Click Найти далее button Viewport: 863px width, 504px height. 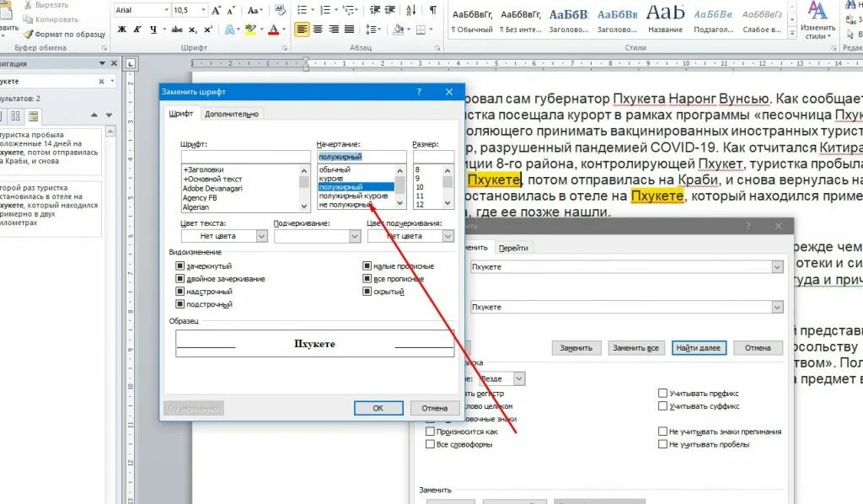[699, 348]
